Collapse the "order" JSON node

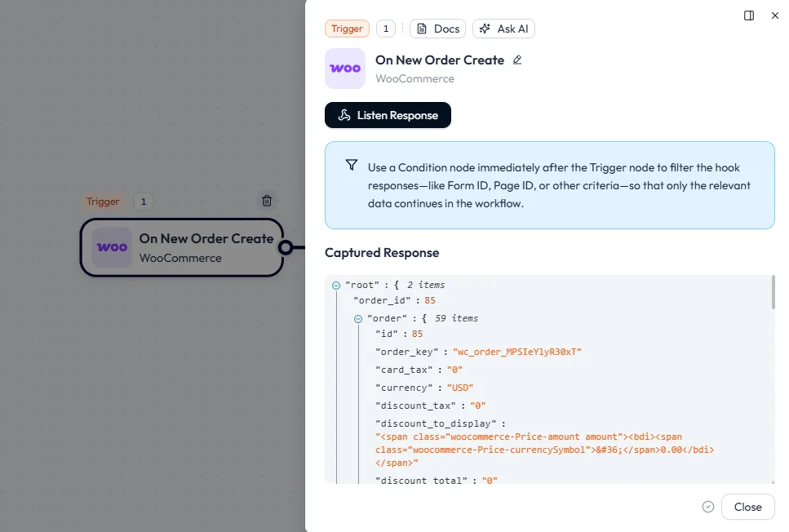(358, 318)
